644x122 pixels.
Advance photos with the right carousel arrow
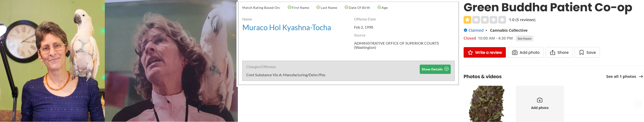click(638, 104)
